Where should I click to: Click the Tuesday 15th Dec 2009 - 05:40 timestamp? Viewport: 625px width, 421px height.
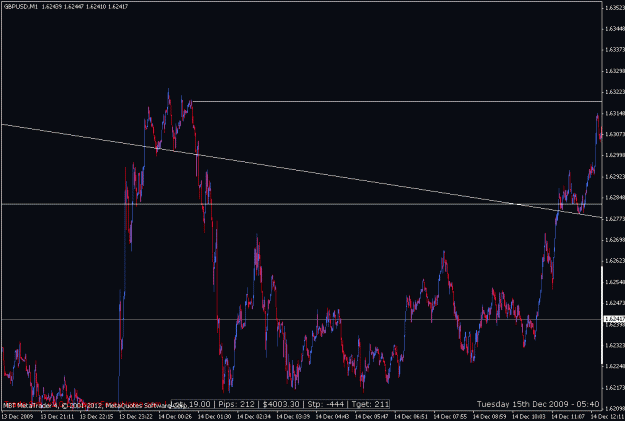point(538,404)
